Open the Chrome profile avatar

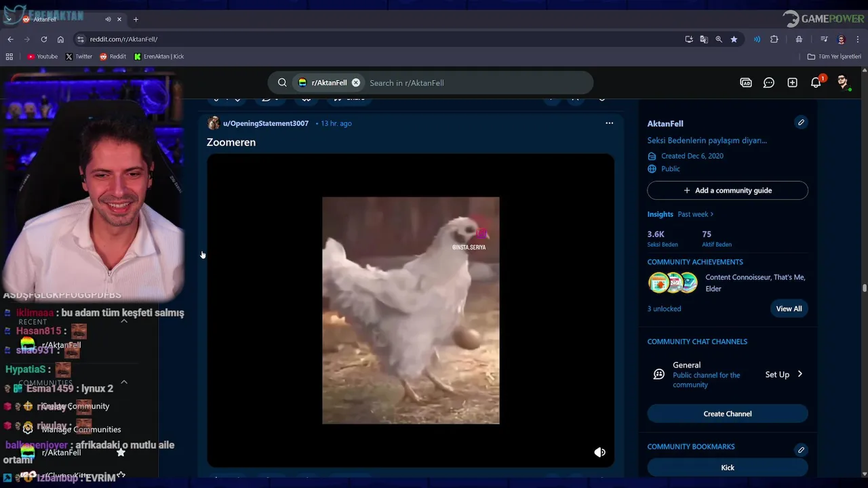point(842,39)
